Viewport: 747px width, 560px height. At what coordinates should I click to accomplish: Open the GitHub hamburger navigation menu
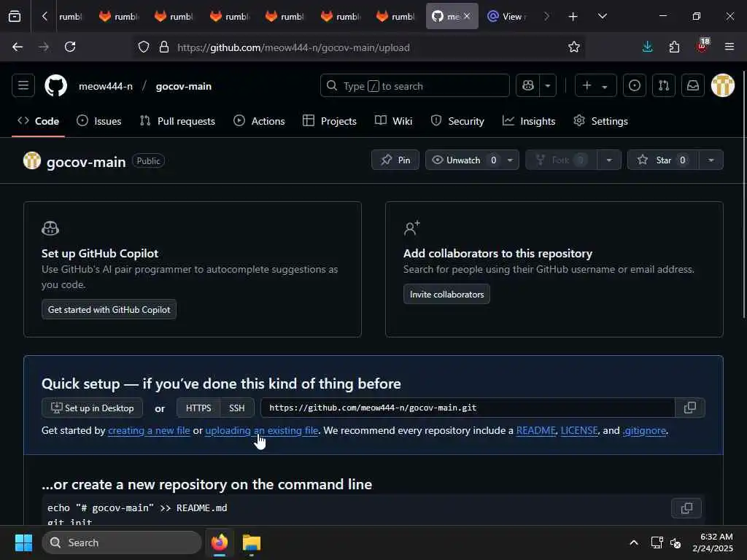pyautogui.click(x=23, y=86)
